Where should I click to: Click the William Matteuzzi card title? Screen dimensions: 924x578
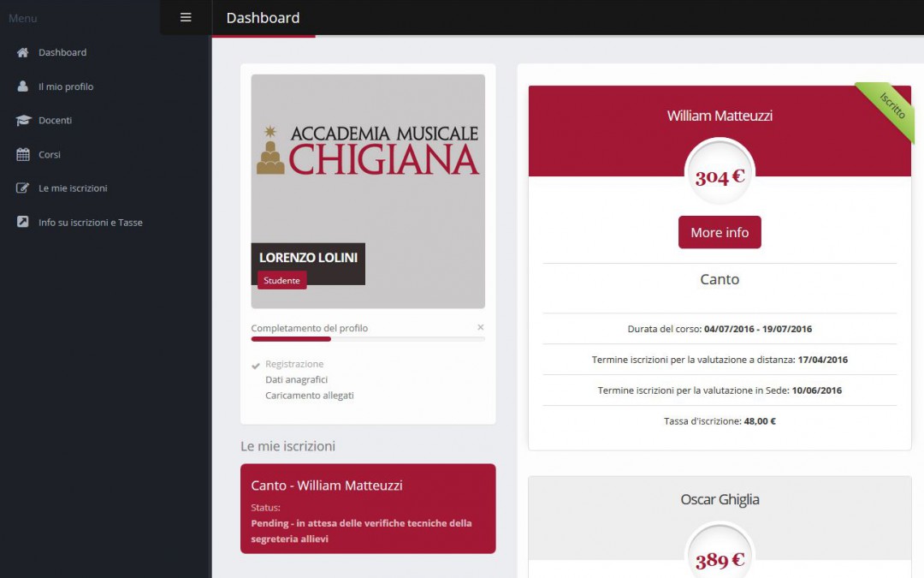coord(720,116)
